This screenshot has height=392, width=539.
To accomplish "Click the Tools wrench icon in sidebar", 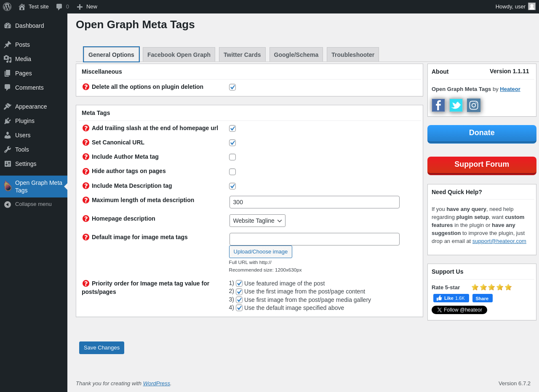I will point(8,149).
